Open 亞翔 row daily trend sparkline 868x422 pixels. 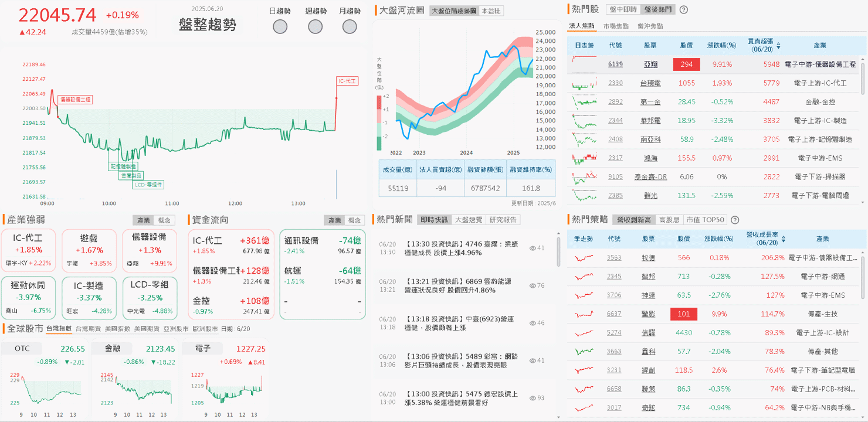(x=584, y=64)
